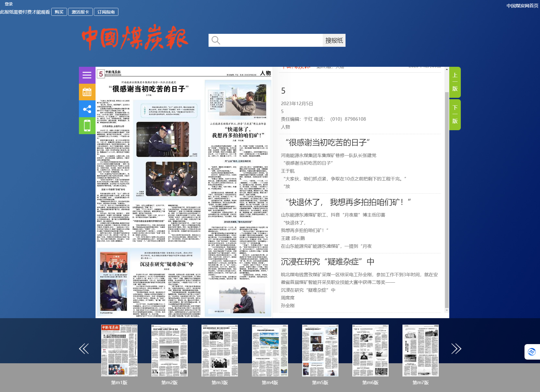Show next thumbnails with right double arrow
Viewport: 540px width, 392px height.
click(x=456, y=349)
